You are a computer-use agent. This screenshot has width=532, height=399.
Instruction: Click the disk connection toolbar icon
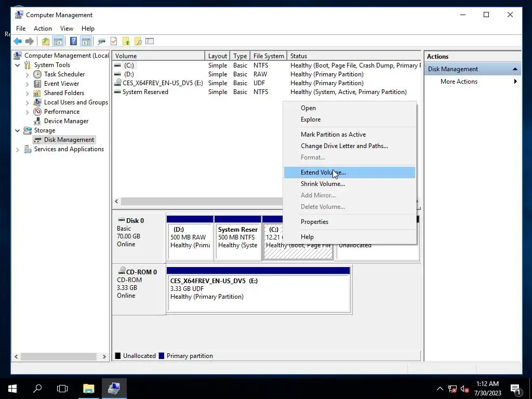coord(101,42)
